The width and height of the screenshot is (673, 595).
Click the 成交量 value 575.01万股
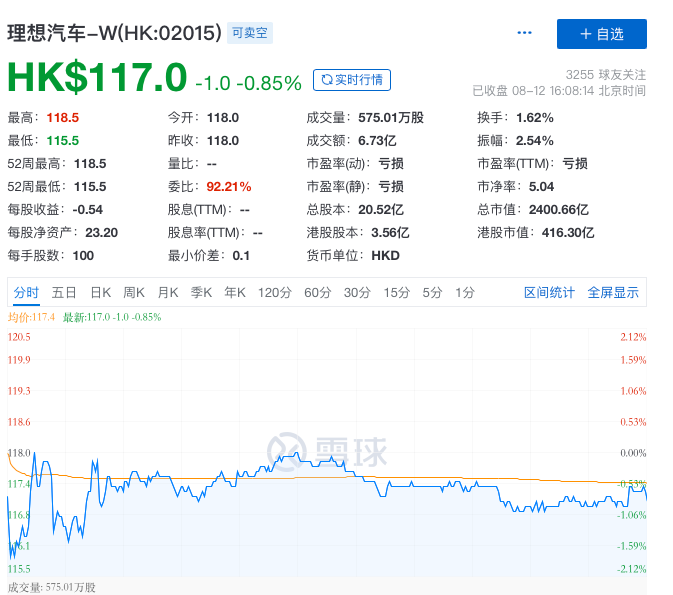[391, 118]
